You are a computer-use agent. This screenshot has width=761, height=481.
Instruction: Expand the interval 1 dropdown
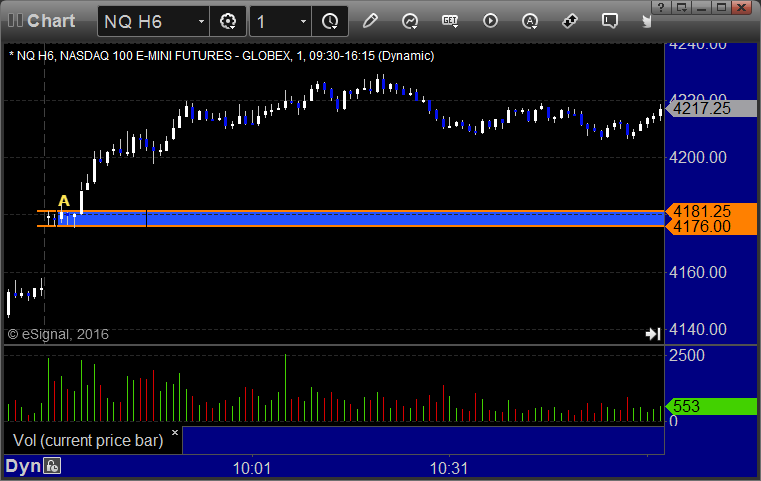(x=303, y=21)
